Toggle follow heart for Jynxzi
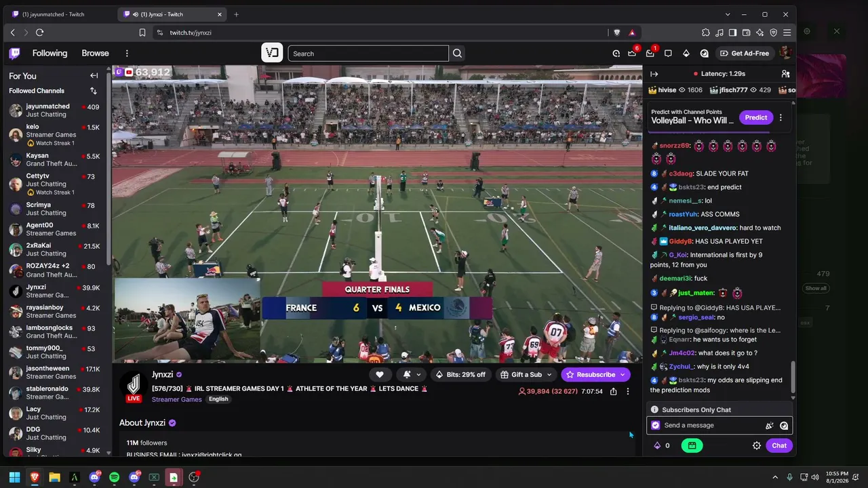The width and height of the screenshot is (868, 488). [380, 375]
